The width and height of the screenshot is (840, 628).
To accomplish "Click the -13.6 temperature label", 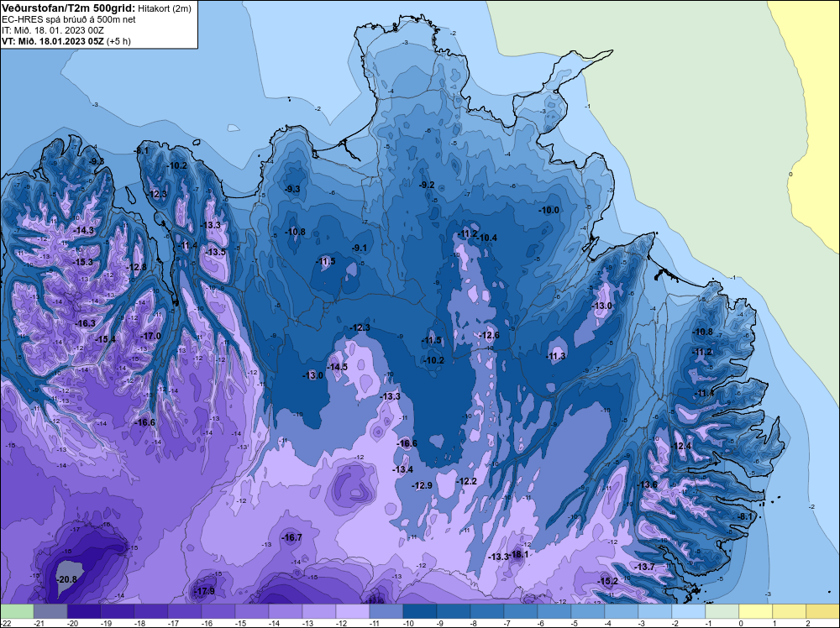I will click(x=647, y=484).
